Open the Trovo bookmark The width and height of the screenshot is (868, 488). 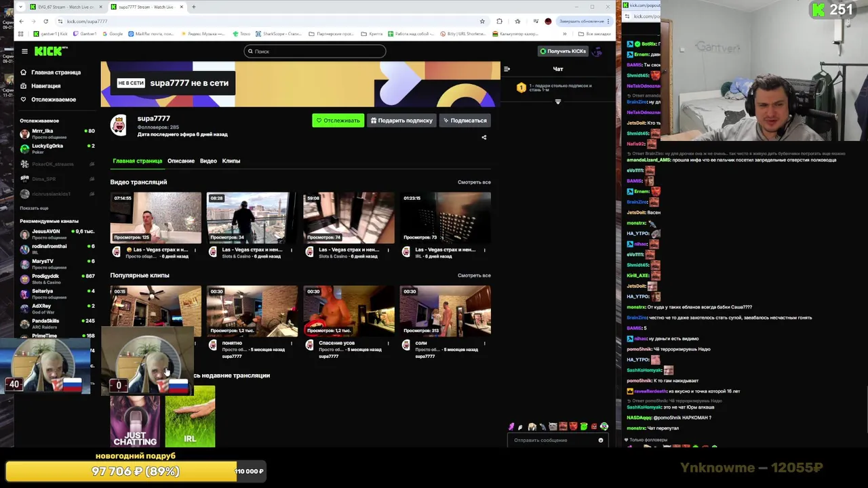(241, 33)
